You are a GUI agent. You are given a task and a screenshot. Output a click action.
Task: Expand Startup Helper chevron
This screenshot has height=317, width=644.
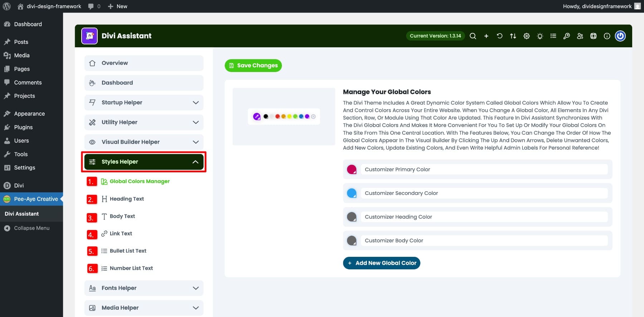coord(196,103)
